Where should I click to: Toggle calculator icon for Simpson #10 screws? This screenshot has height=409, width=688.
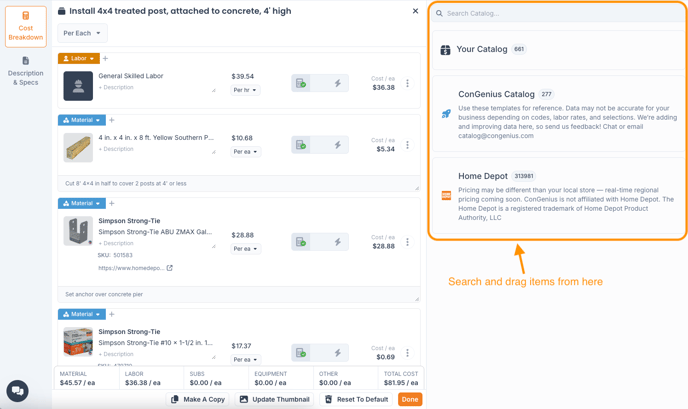[x=301, y=353]
